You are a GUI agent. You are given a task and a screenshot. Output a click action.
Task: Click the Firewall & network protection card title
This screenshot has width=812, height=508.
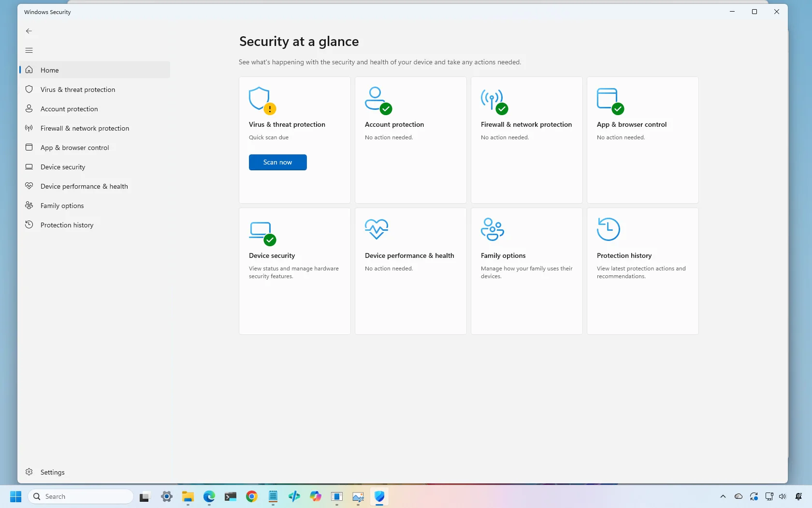(x=526, y=124)
